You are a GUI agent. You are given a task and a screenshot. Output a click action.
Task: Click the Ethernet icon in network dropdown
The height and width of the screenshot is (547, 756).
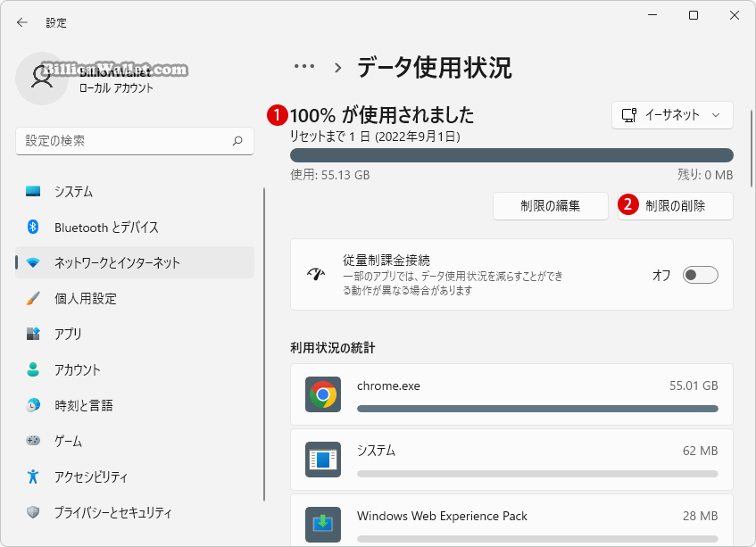tap(629, 115)
